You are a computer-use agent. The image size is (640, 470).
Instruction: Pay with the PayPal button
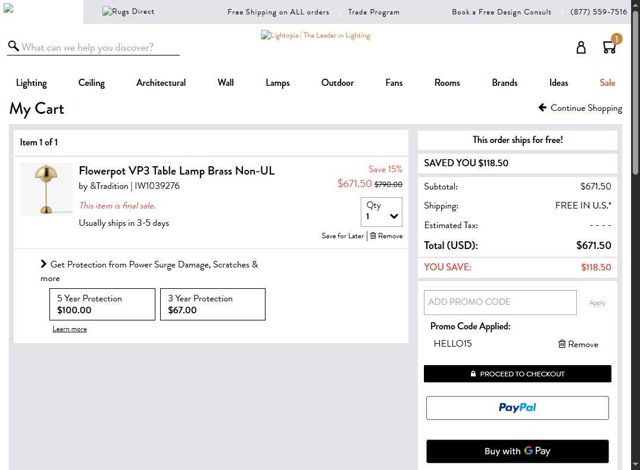[x=517, y=408]
